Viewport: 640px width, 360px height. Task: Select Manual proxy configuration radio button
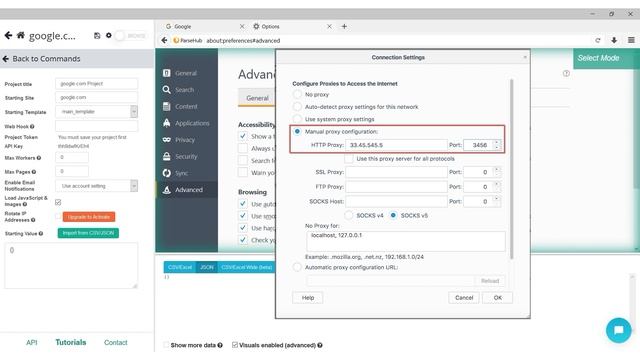[x=298, y=131]
